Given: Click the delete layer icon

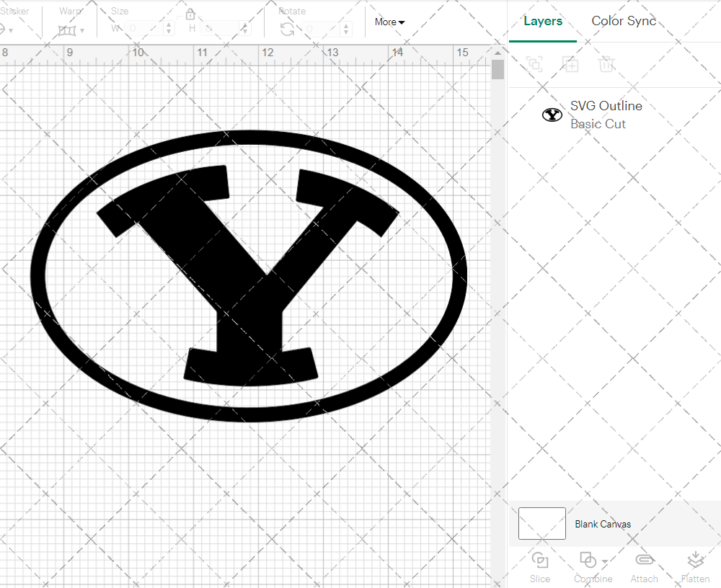Looking at the screenshot, I should (606, 64).
